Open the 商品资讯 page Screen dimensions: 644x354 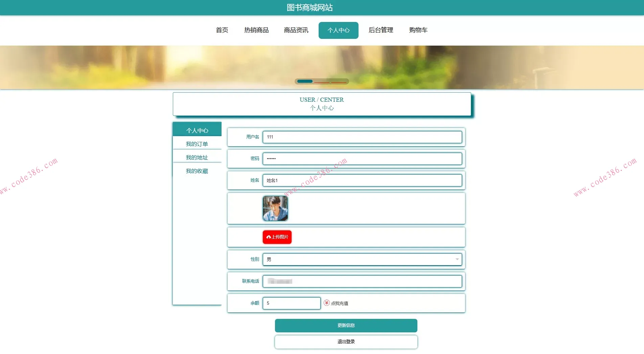[296, 30]
